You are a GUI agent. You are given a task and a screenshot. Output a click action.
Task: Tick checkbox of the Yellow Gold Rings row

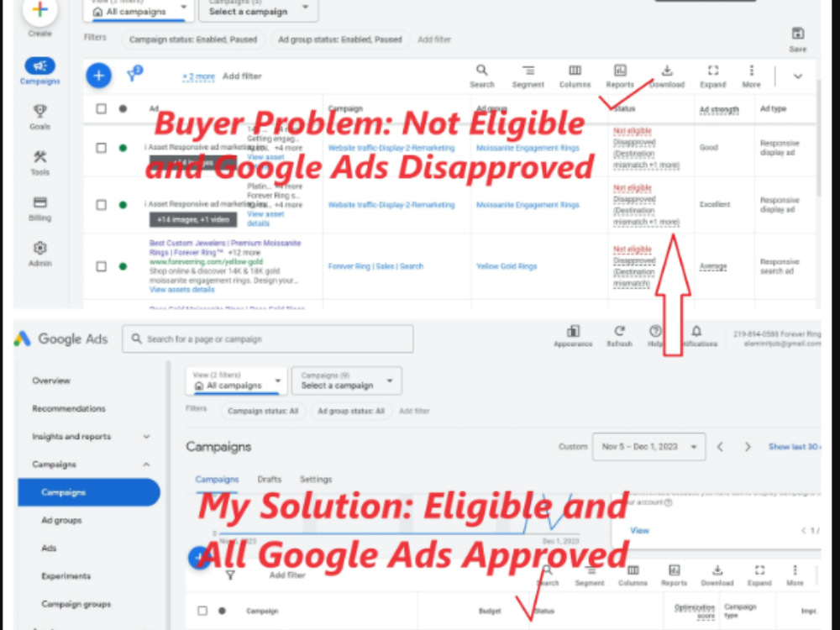102,266
